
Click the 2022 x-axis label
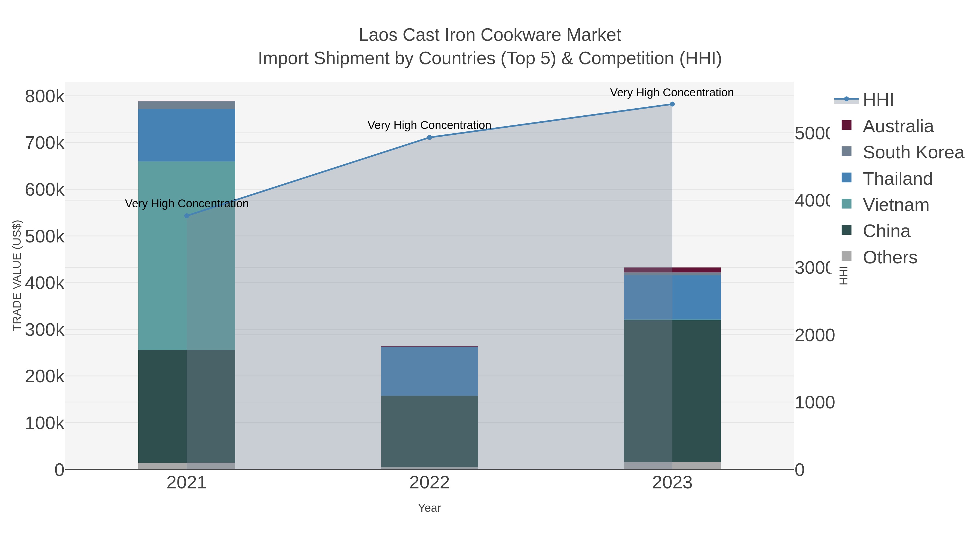[430, 483]
